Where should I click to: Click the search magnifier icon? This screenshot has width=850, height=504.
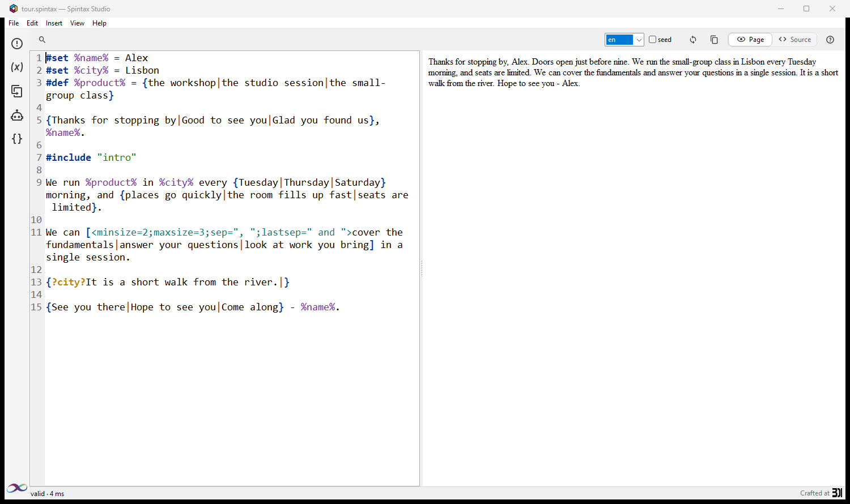point(42,40)
